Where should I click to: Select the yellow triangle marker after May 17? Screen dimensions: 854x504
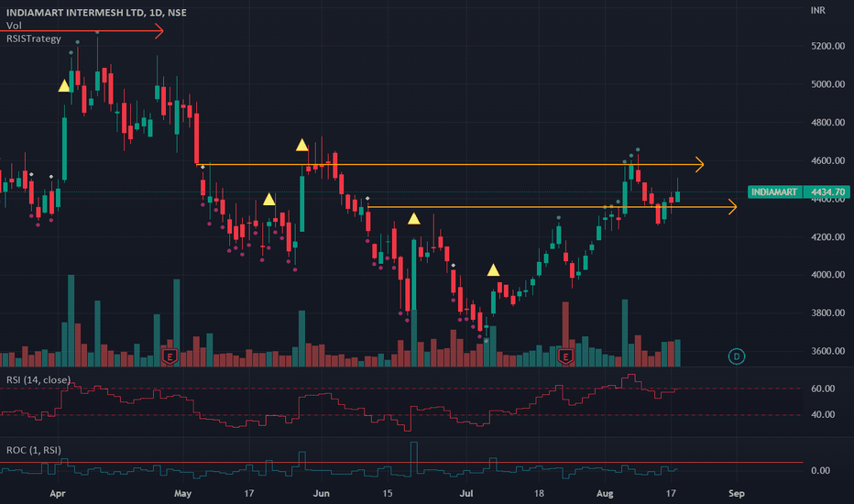(269, 200)
